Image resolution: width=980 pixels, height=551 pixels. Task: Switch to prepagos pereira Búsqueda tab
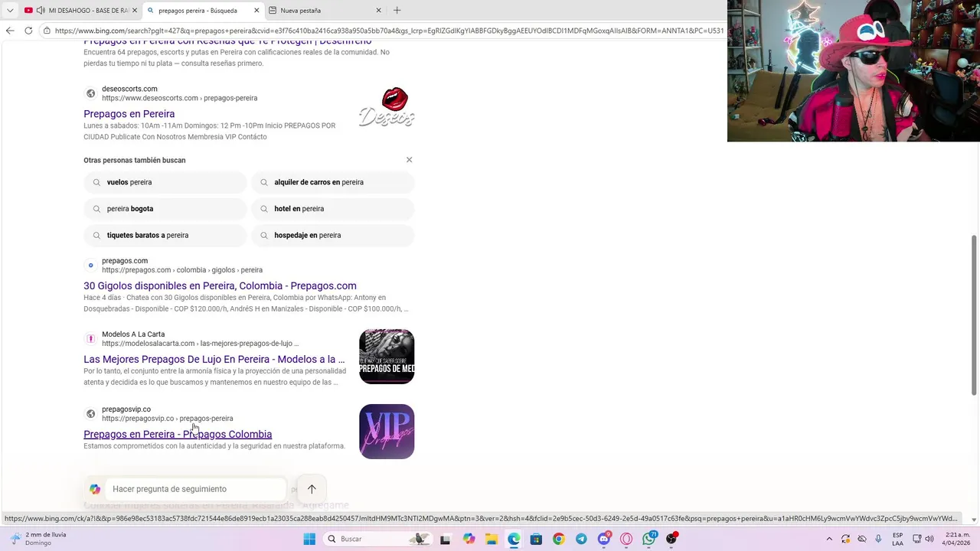[x=203, y=10]
